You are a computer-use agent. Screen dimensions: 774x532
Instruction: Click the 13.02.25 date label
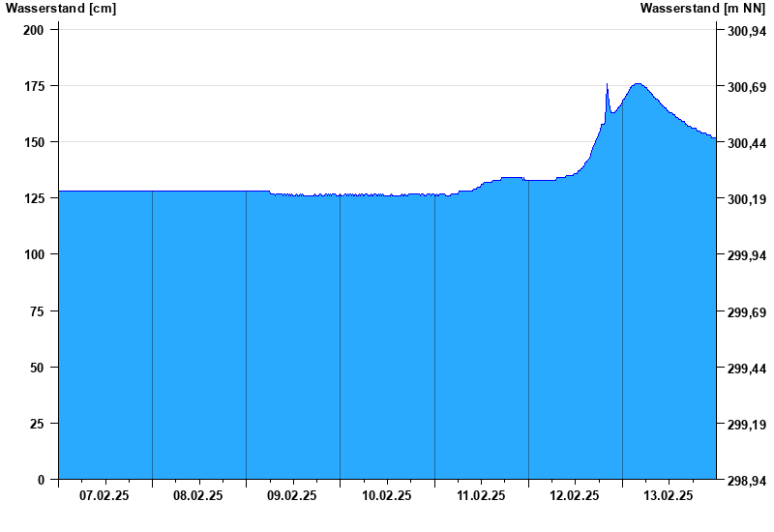(669, 495)
